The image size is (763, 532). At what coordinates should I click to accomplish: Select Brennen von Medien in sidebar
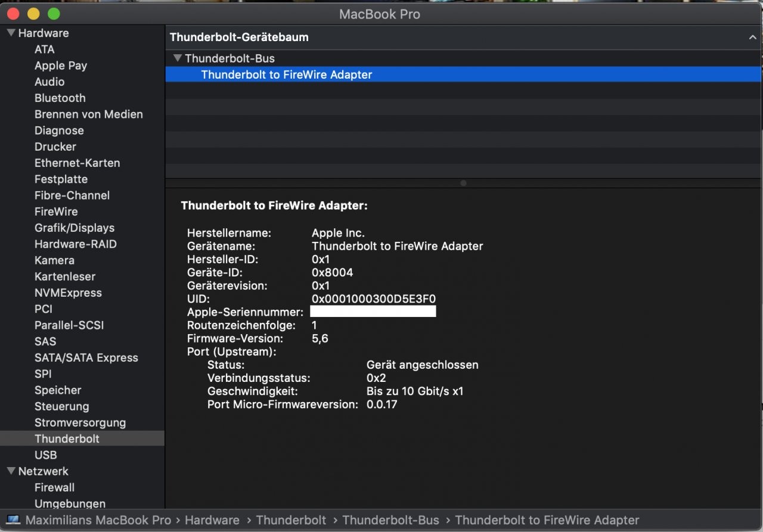[x=89, y=114]
